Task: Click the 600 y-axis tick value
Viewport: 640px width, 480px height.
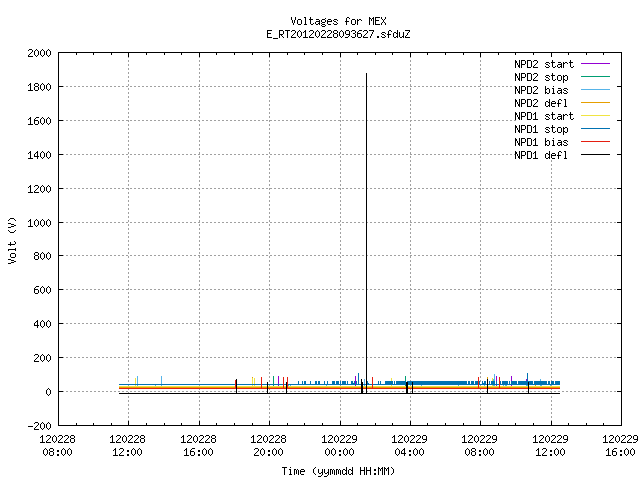Action: click(42, 290)
